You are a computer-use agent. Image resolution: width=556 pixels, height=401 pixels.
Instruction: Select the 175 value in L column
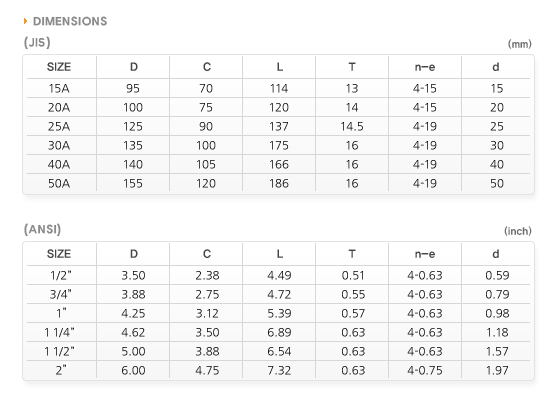click(x=279, y=145)
